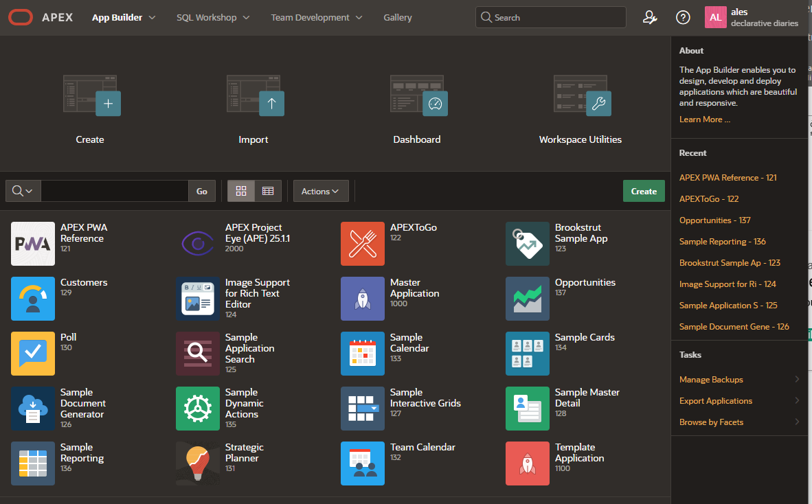Open the Sample Application Search icon
This screenshot has height=504, width=812.
point(198,354)
